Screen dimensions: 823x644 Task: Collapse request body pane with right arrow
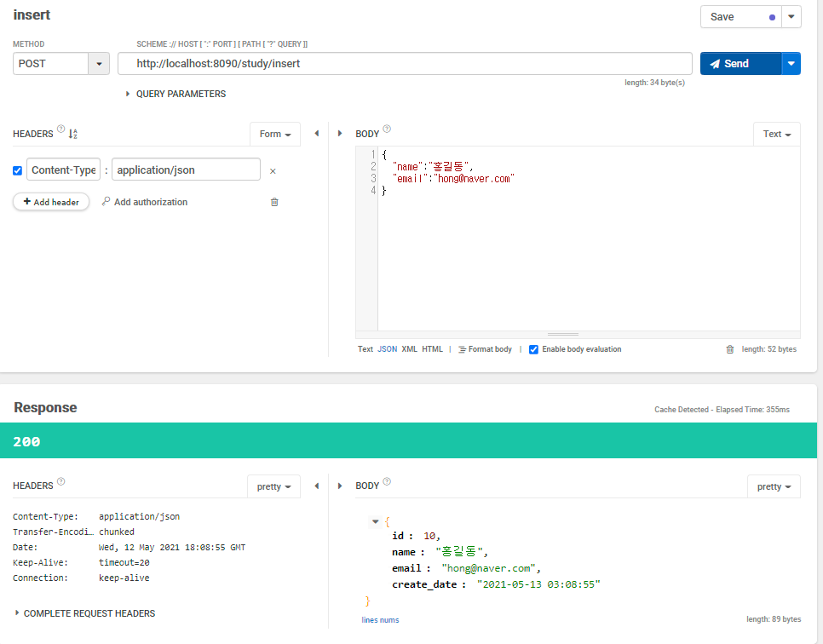(340, 133)
